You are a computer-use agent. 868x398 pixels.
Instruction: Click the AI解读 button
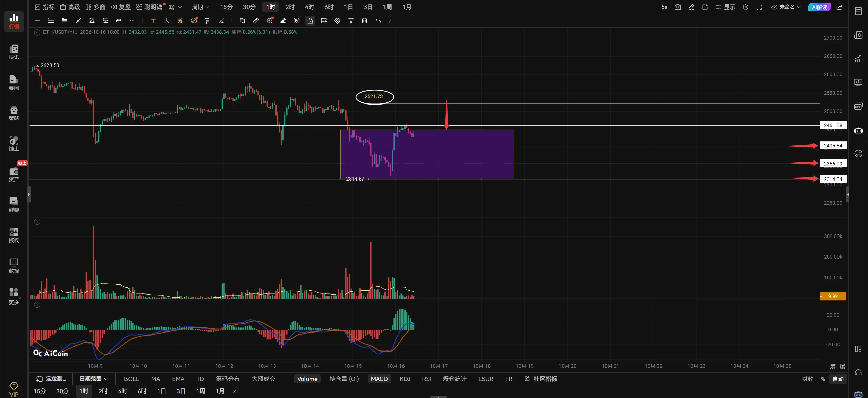click(x=820, y=7)
